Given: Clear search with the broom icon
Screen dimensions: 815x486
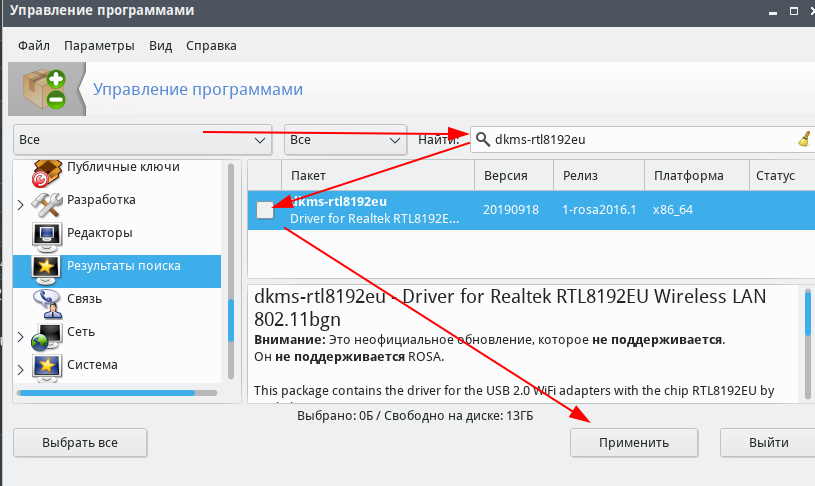Looking at the screenshot, I should [x=805, y=139].
